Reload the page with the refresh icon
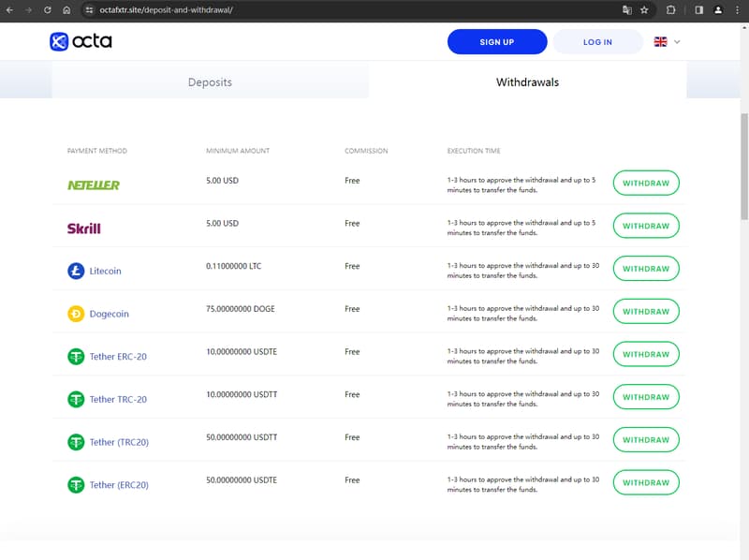Viewport: 749px width, 560px height. [48, 10]
